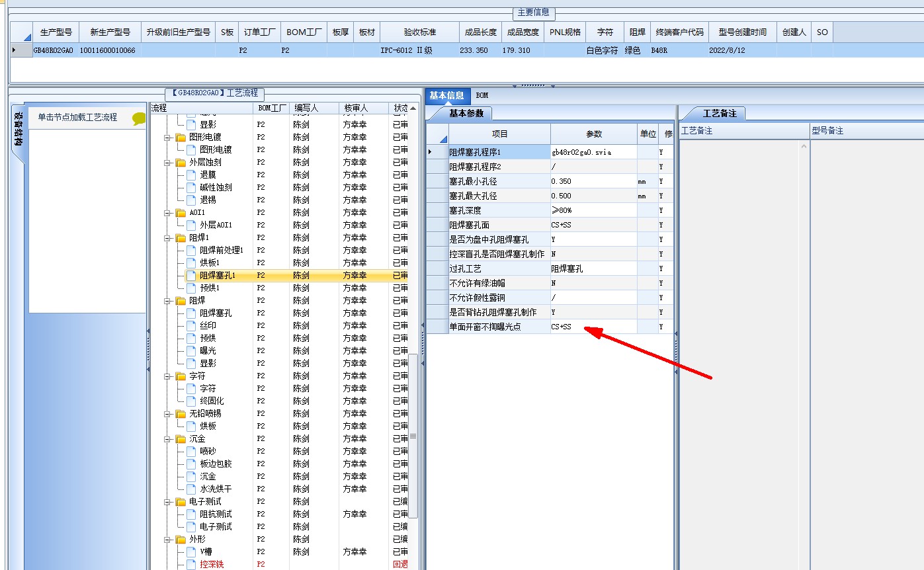Screen dimensions: 924x570
Task: Click the document icon of 板边包胶
Action: click(191, 464)
